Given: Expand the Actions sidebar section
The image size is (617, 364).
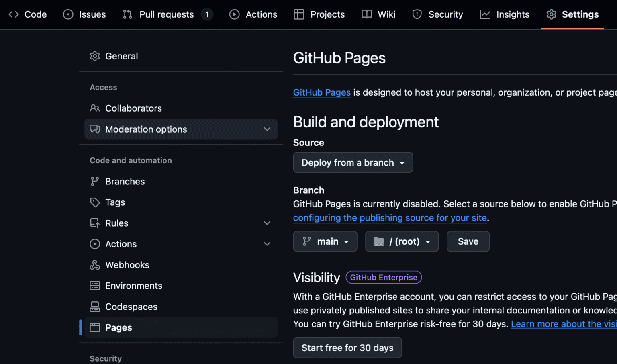Looking at the screenshot, I should coord(267,244).
